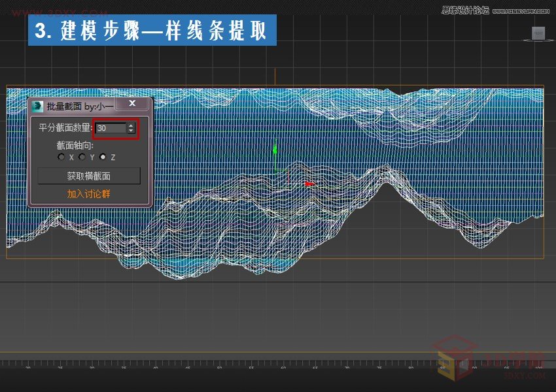This screenshot has height=392, width=556.
Task: Click the 3ds Max icon in dialog title
Action: click(x=37, y=106)
